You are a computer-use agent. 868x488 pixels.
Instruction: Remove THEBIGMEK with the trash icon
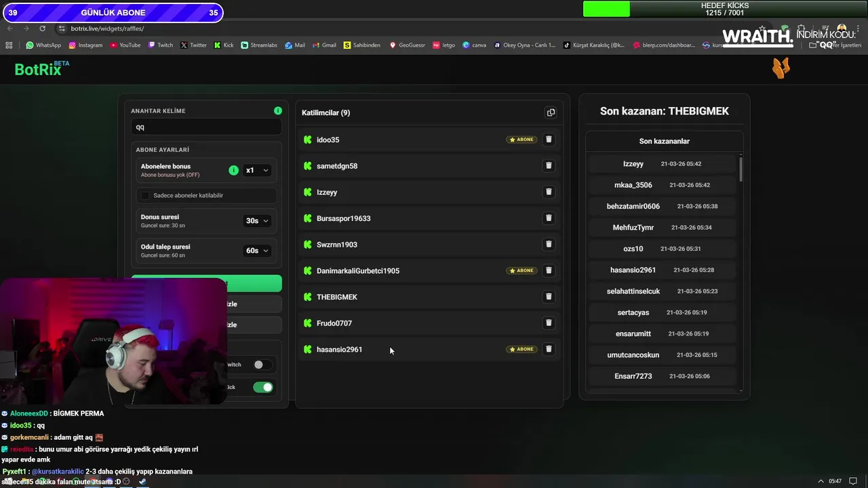click(x=549, y=296)
